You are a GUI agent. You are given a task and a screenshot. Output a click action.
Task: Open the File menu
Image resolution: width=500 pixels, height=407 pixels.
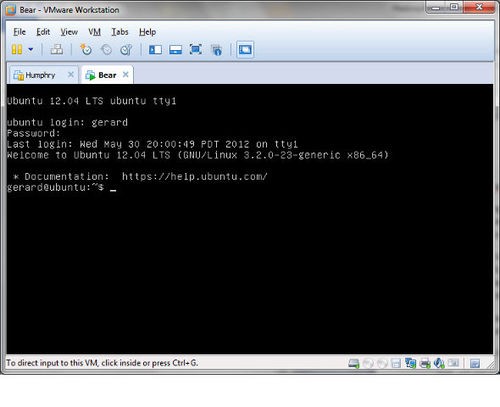[x=19, y=32]
